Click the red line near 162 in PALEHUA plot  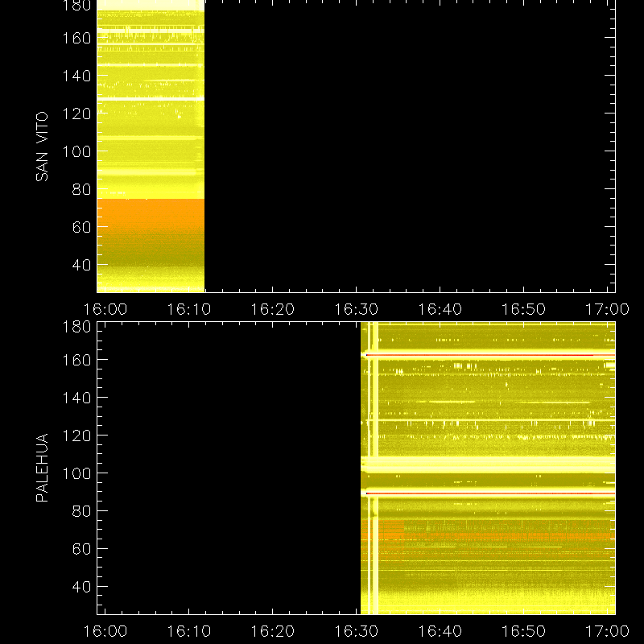tap(490, 355)
